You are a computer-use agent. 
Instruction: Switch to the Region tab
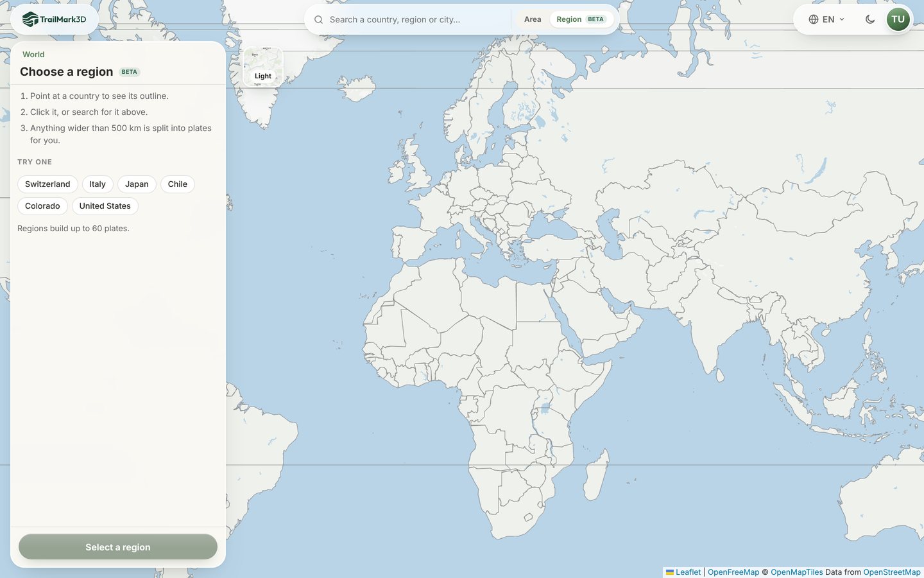[x=581, y=19]
